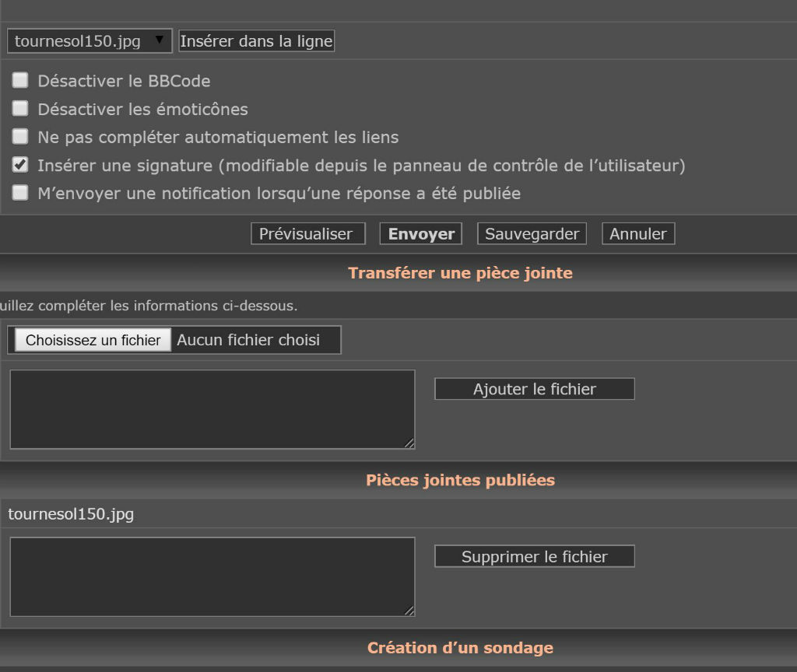Viewport: 797px width, 672px height.
Task: Enable M'envoyer une notification checkbox
Action: [20, 193]
